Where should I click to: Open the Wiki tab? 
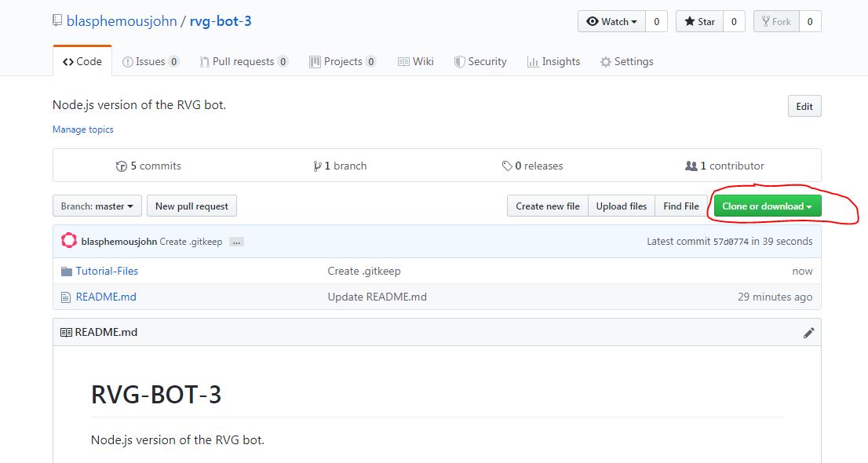(416, 61)
